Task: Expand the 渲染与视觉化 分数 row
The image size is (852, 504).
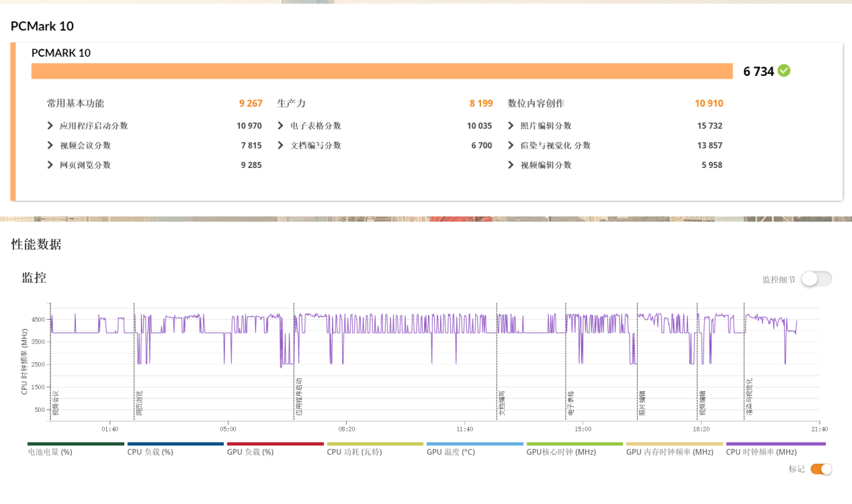Action: point(511,145)
